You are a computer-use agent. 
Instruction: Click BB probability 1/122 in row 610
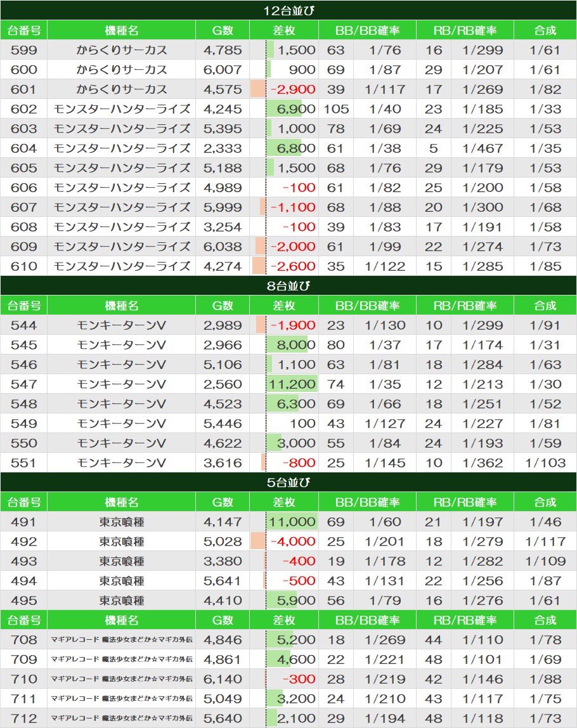pos(385,266)
